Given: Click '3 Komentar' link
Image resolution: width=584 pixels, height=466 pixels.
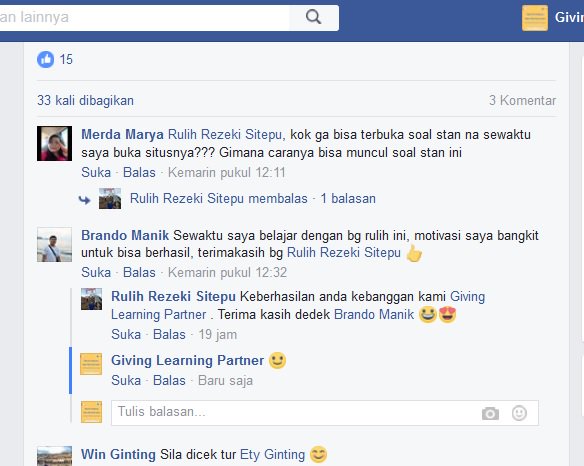Looking at the screenshot, I should pyautogui.click(x=522, y=101).
